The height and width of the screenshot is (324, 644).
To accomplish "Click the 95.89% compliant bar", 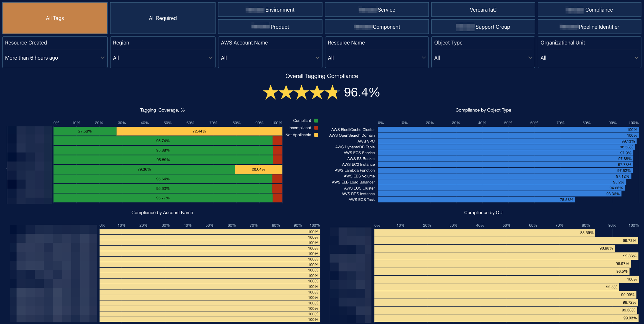I will pos(163,160).
